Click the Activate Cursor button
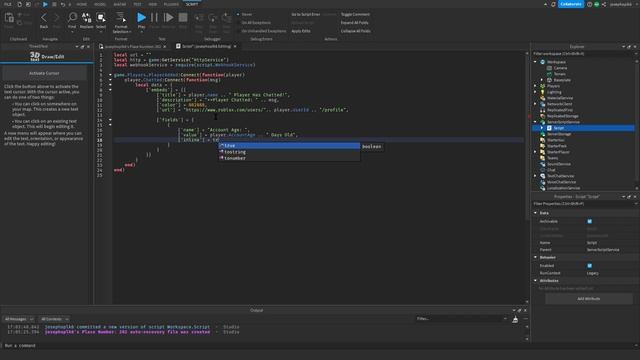This screenshot has height=360, width=640. point(44,73)
